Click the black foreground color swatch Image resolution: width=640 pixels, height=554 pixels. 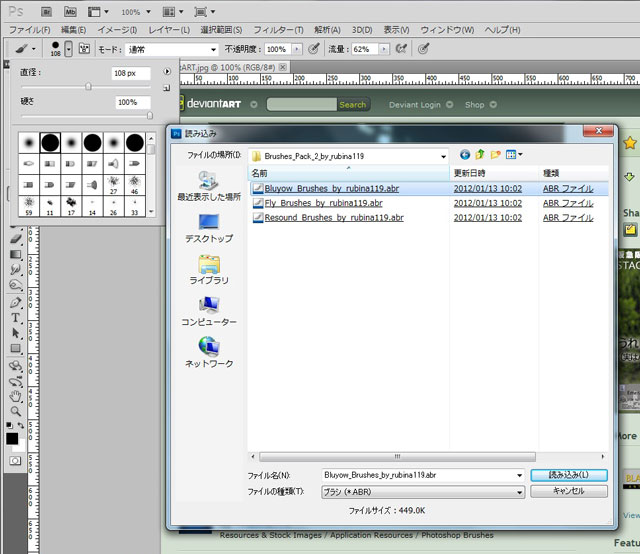click(x=12, y=438)
